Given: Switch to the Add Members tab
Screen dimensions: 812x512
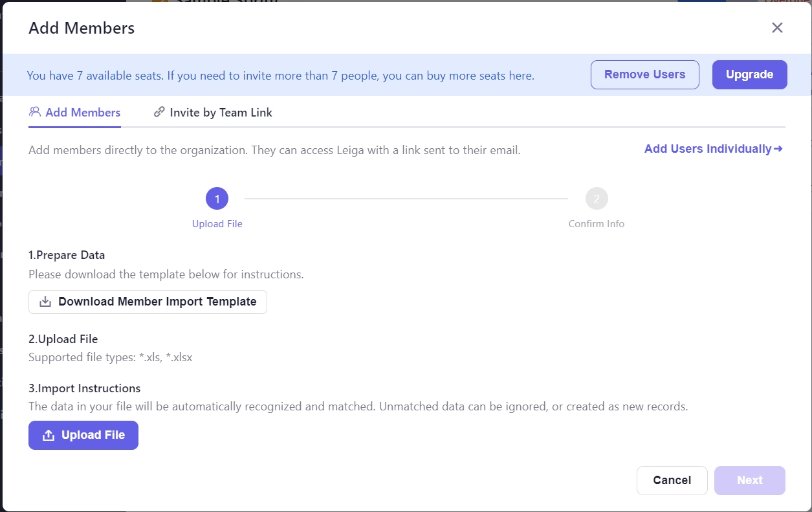Looking at the screenshot, I should (82, 113).
